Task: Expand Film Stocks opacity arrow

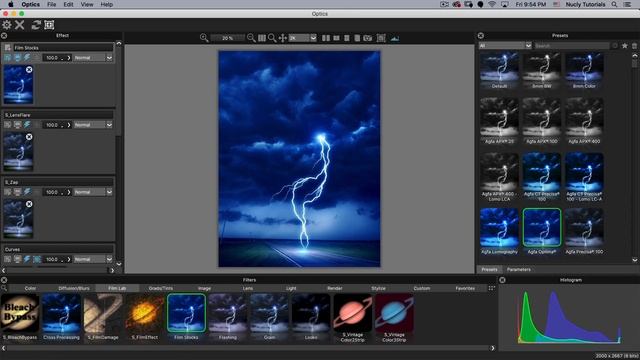Action: [x=69, y=58]
